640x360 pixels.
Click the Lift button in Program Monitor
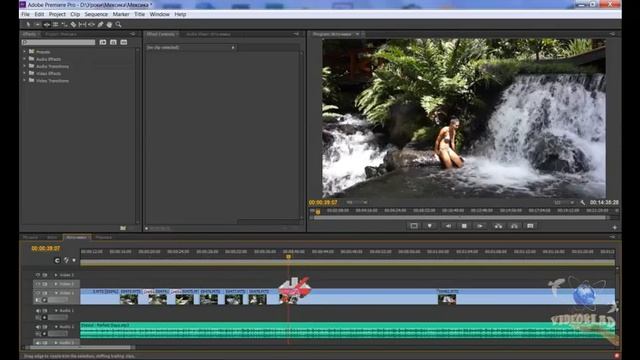[498, 226]
